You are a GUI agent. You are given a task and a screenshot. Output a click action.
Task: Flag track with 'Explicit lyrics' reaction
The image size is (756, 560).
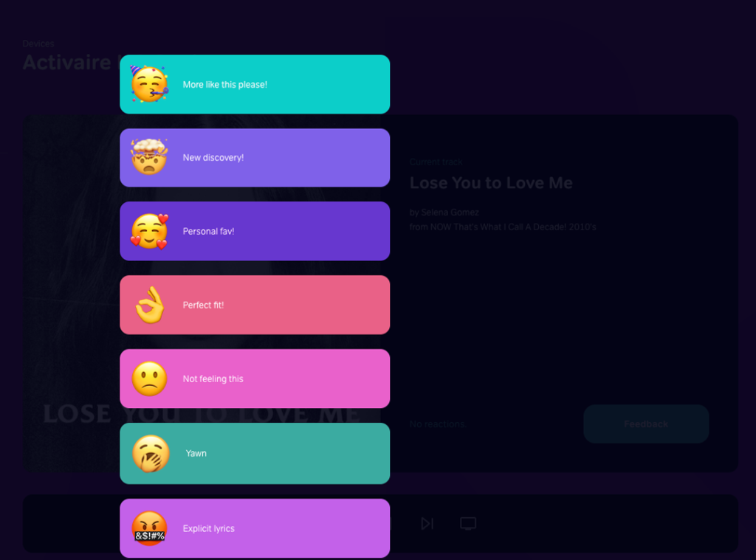(x=255, y=528)
